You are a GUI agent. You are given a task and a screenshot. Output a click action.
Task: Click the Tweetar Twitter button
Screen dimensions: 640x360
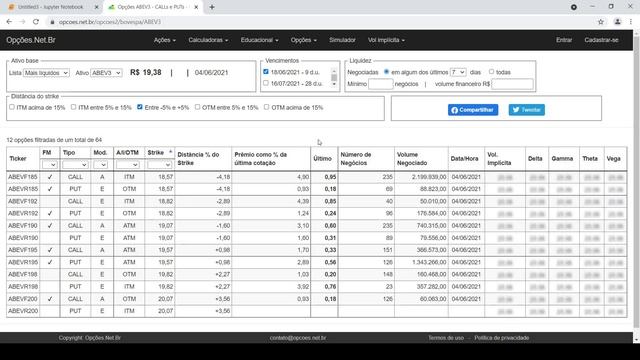coord(527,110)
